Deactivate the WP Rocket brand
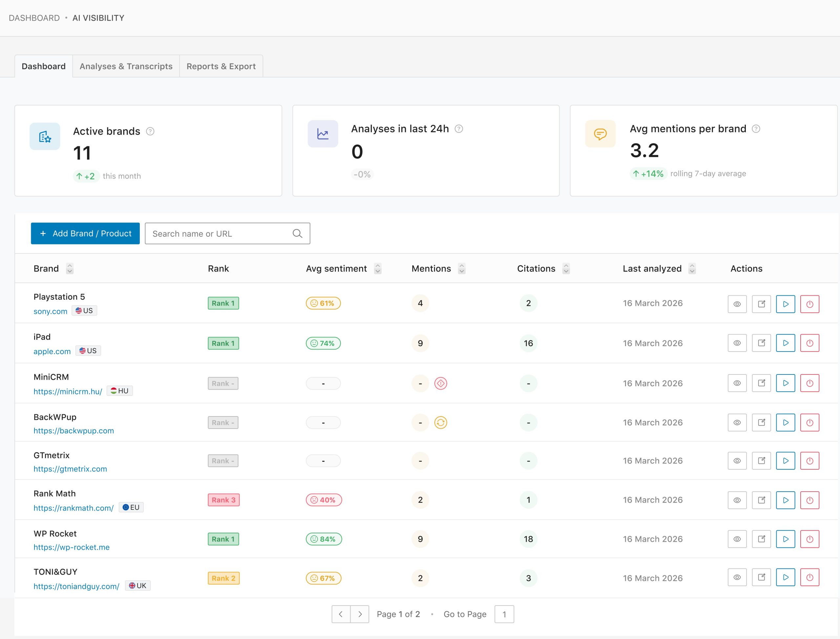This screenshot has width=840, height=639. pyautogui.click(x=809, y=539)
